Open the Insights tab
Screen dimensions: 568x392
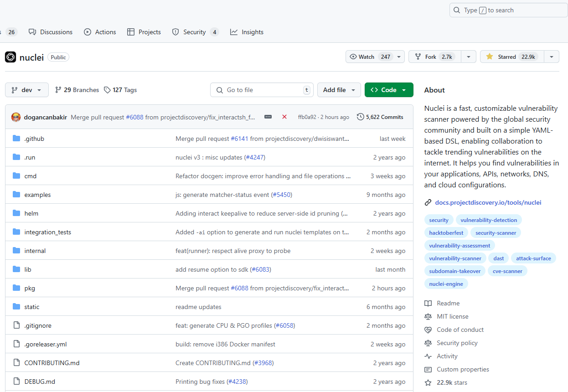tap(247, 32)
